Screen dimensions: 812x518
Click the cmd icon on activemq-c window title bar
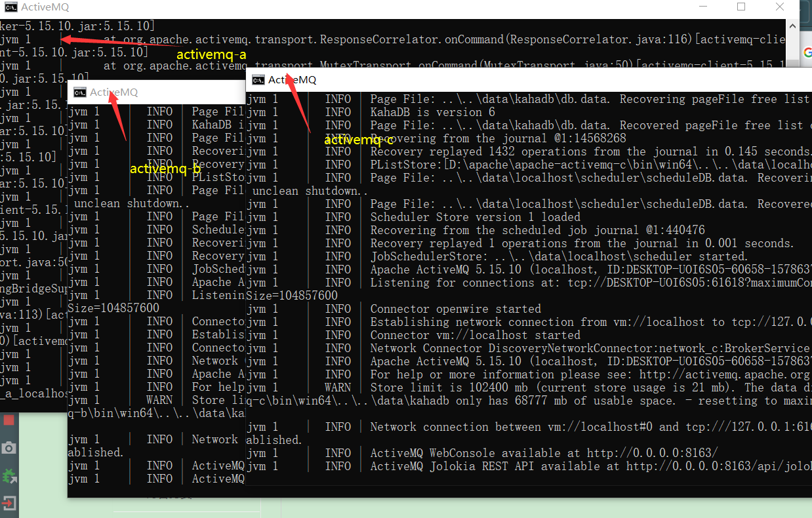(257, 79)
